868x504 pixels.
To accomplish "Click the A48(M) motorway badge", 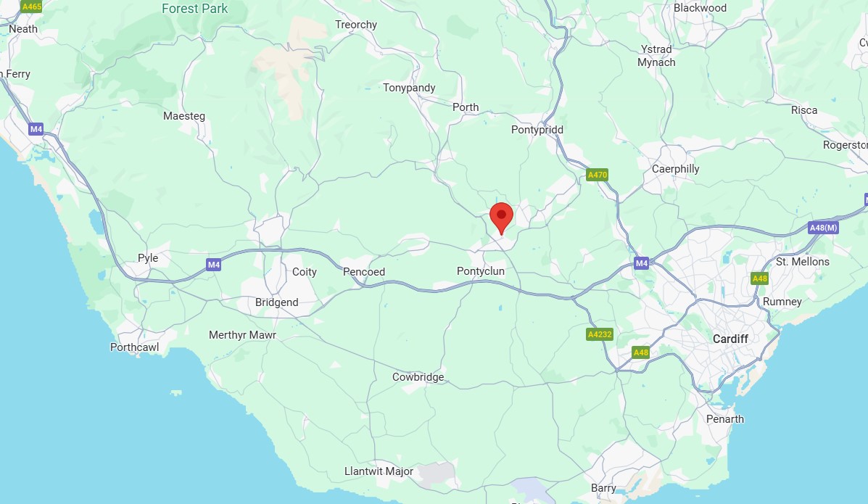I will point(823,228).
